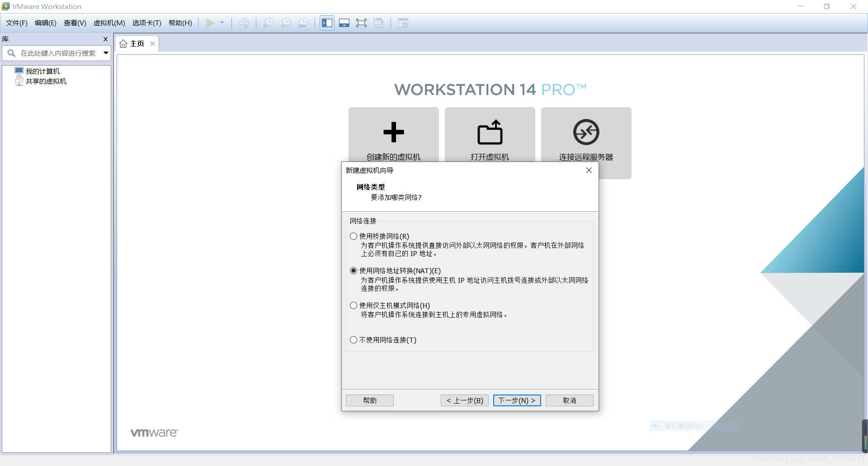
Task: Click the take snapshot toolbar icon
Action: coord(268,23)
